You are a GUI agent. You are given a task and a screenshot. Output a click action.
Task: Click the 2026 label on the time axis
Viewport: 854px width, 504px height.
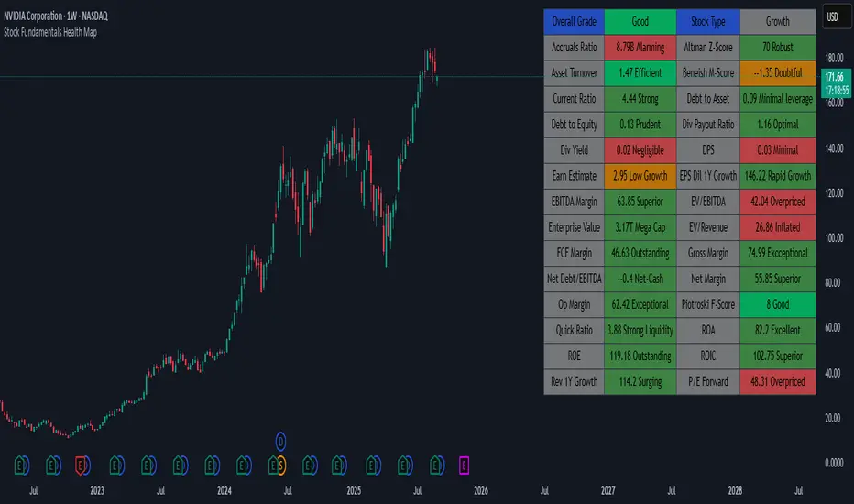click(x=481, y=490)
